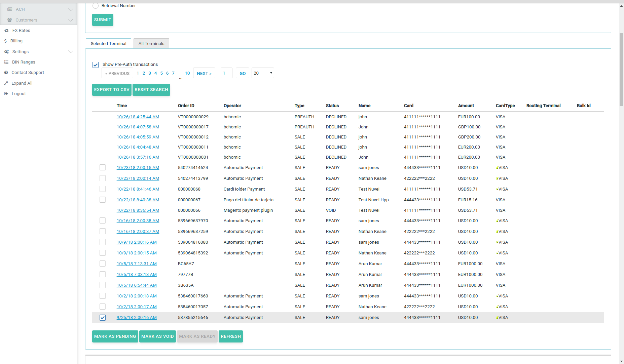This screenshot has width=624, height=364.
Task: Check the box for order 000000067
Action: tap(103, 200)
